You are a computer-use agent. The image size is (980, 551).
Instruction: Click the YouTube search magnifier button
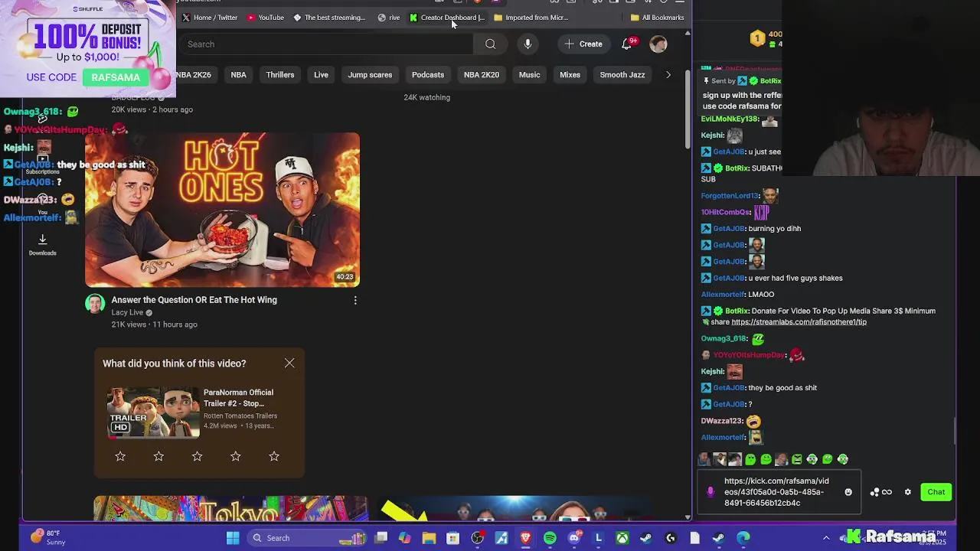point(490,44)
